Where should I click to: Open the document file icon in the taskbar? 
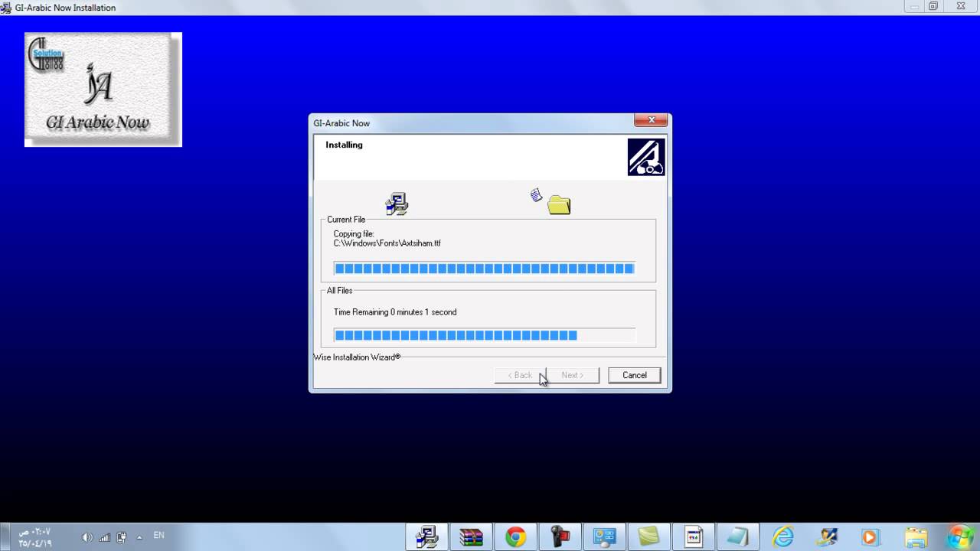(693, 537)
